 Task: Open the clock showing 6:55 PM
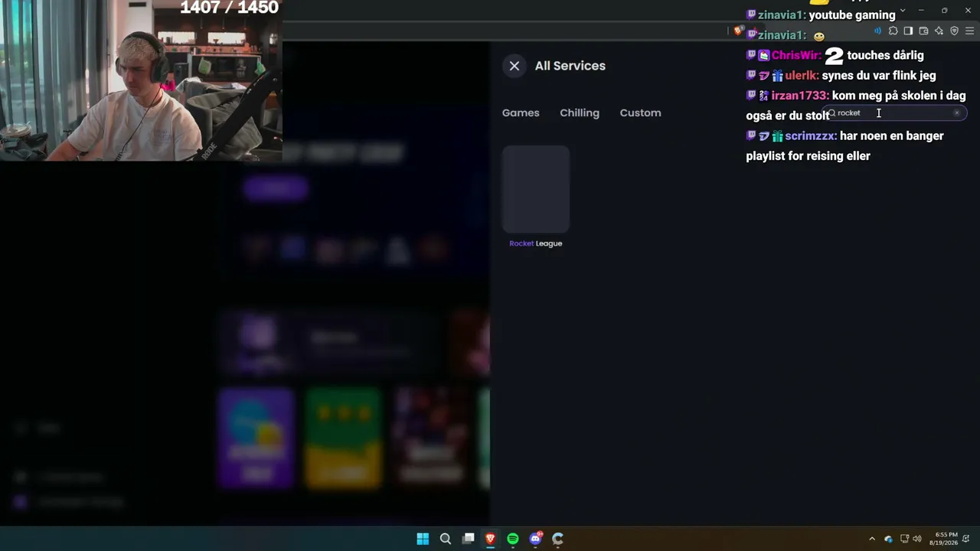[x=944, y=539]
